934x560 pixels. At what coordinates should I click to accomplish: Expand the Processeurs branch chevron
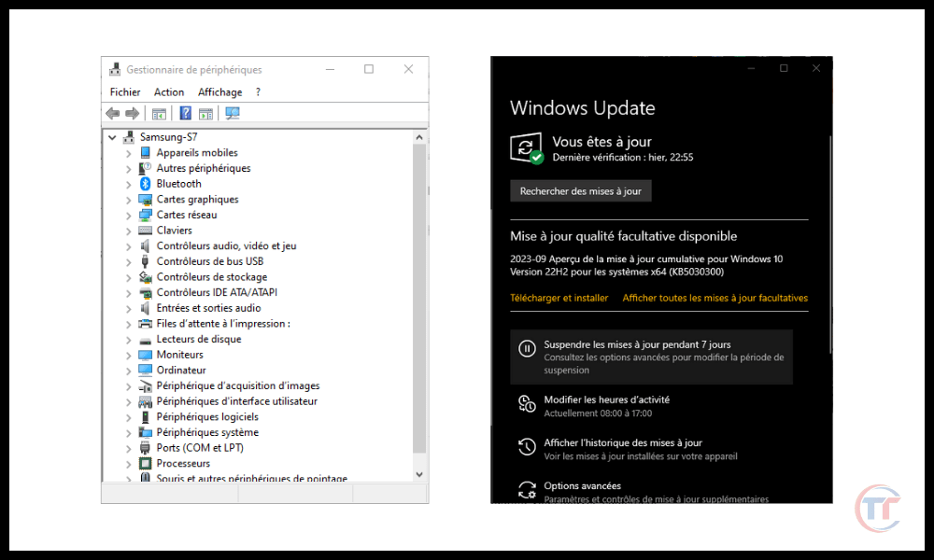coord(129,464)
